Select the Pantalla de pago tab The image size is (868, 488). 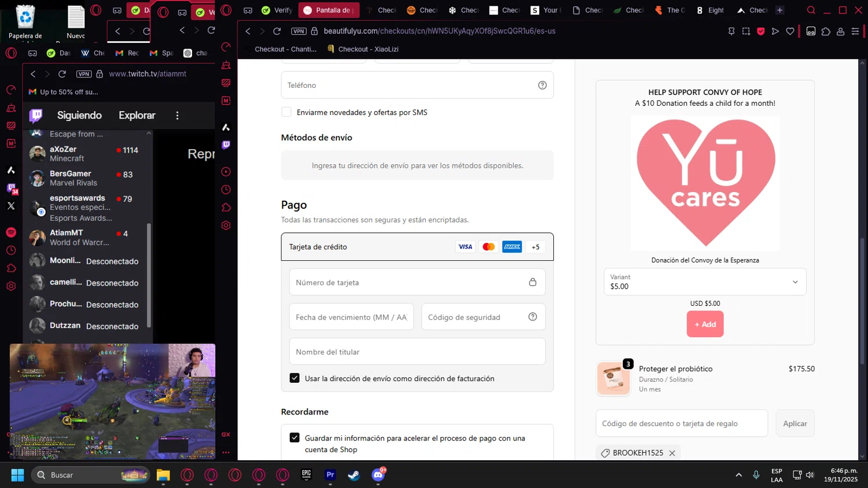point(329,10)
